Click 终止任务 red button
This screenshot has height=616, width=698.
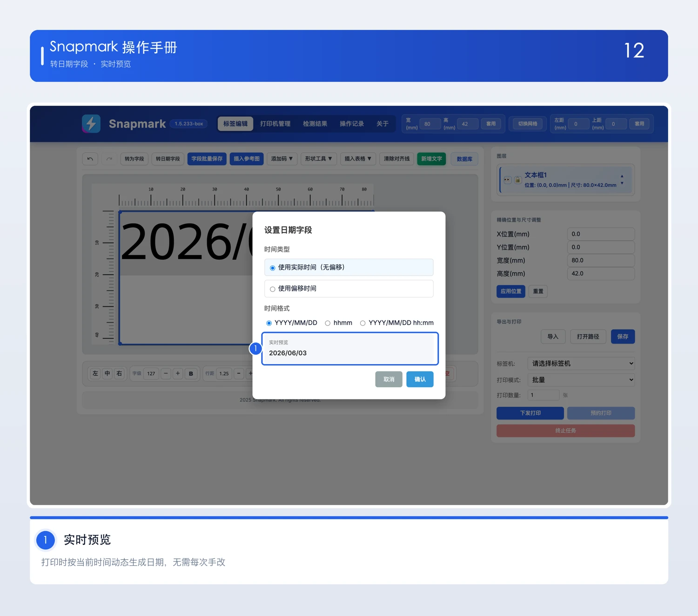[x=565, y=431]
